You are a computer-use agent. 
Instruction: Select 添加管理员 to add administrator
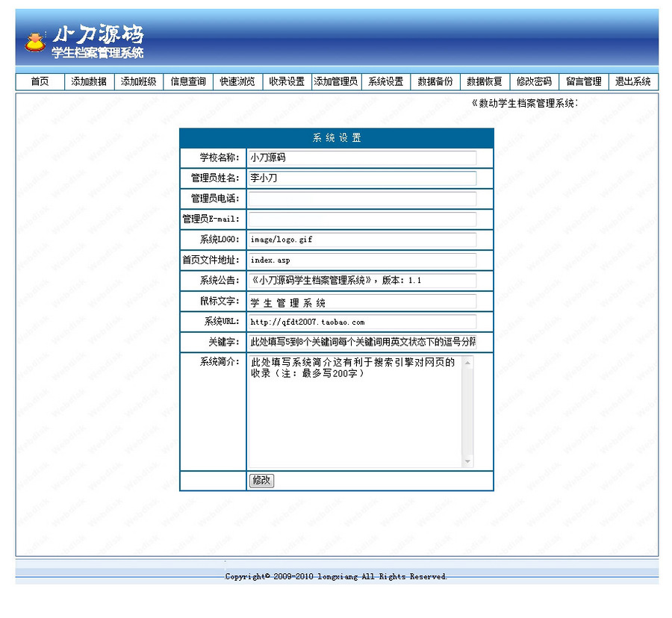click(336, 82)
